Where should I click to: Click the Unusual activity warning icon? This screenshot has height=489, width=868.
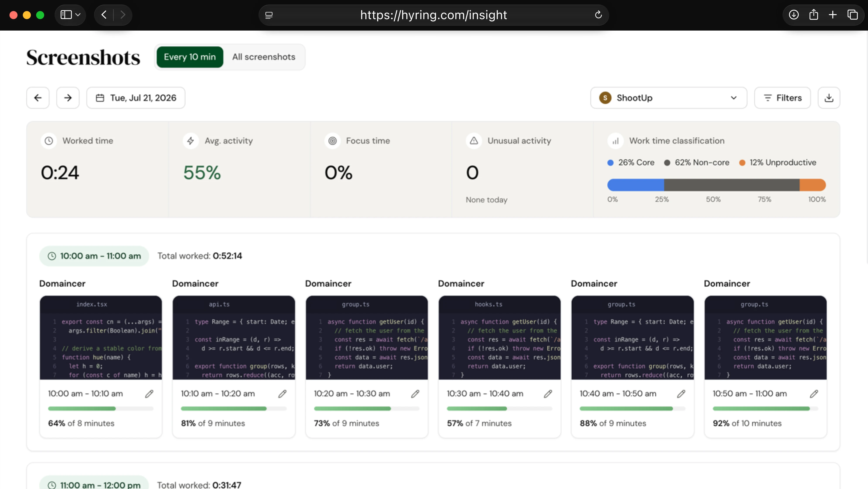pyautogui.click(x=474, y=141)
